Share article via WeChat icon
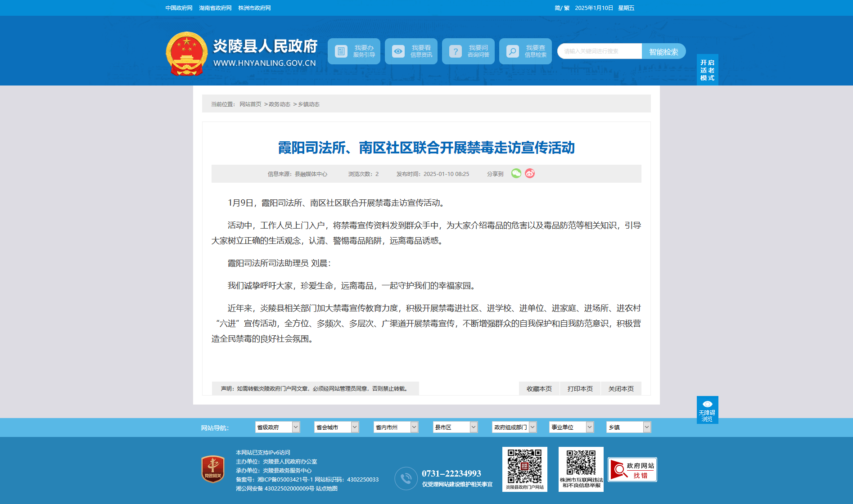Image resolution: width=853 pixels, height=504 pixels. 516,173
